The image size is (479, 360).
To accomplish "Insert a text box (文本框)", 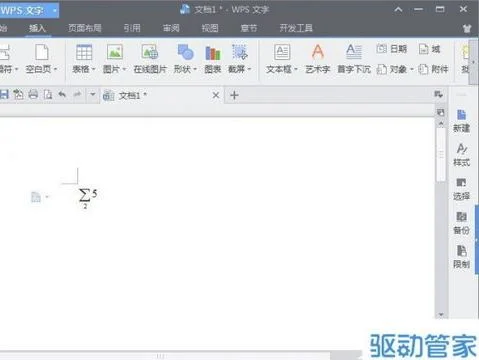I will click(x=282, y=59).
